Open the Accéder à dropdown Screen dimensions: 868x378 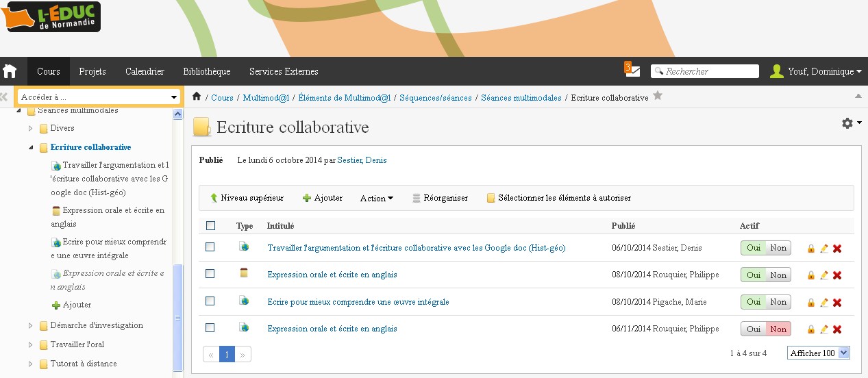tap(98, 97)
